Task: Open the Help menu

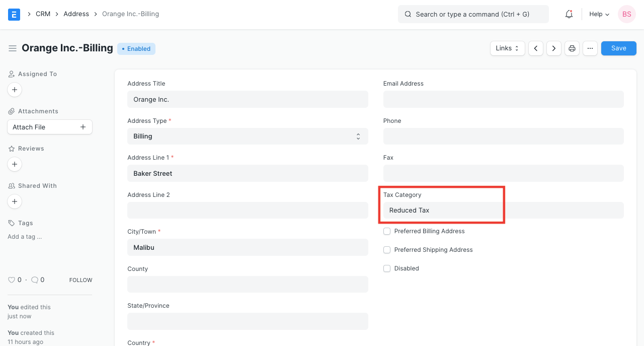Action: 599,14
